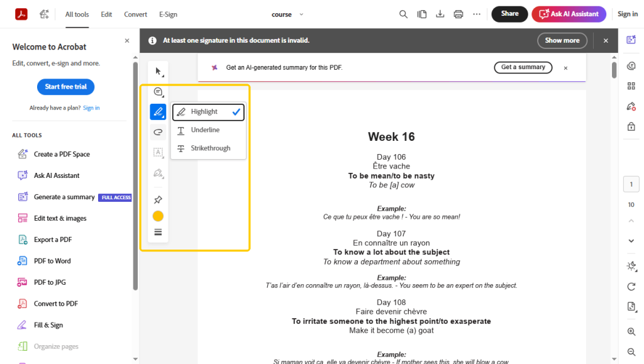Screen dimensions: 644x364
Task: Open the All tools tab
Action: [x=77, y=14]
